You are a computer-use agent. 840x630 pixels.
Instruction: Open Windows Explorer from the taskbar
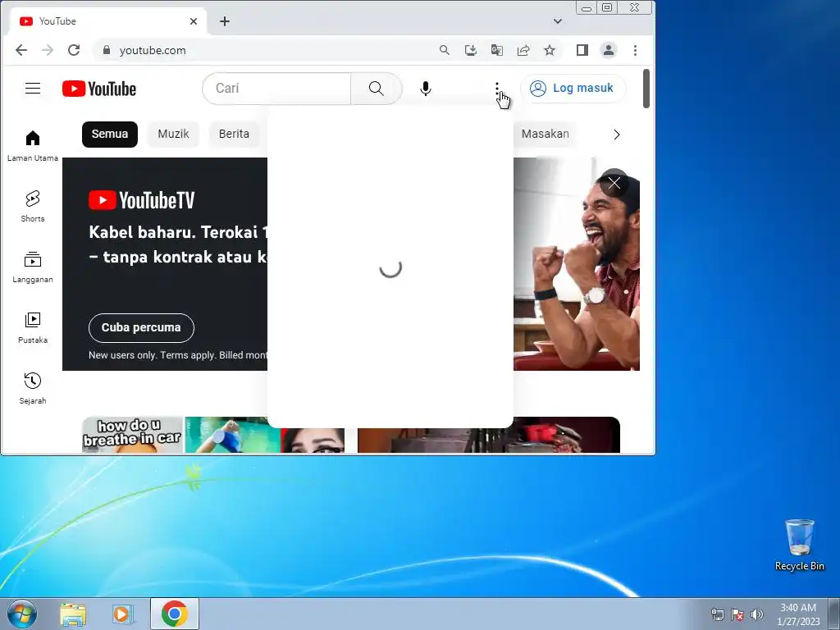[73, 614]
